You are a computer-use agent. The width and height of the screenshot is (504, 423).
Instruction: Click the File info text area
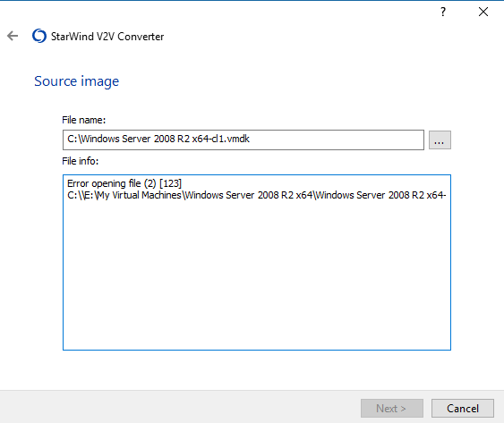tap(257, 262)
